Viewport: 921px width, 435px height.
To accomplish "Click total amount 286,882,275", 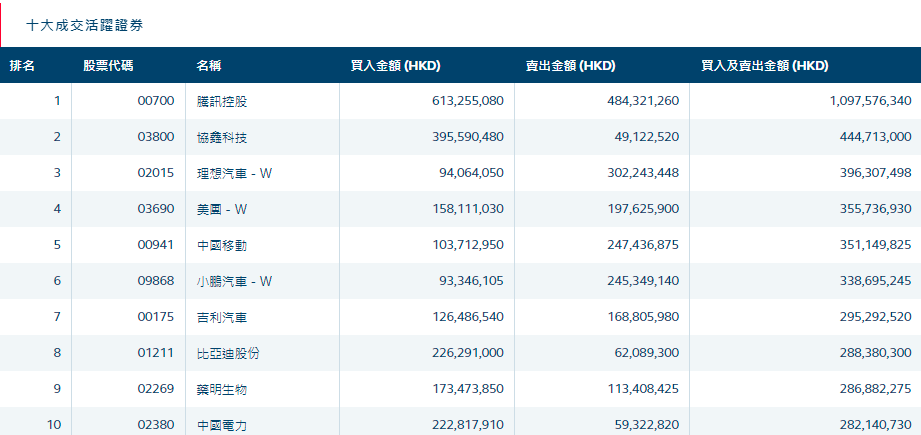I will coord(876,389).
